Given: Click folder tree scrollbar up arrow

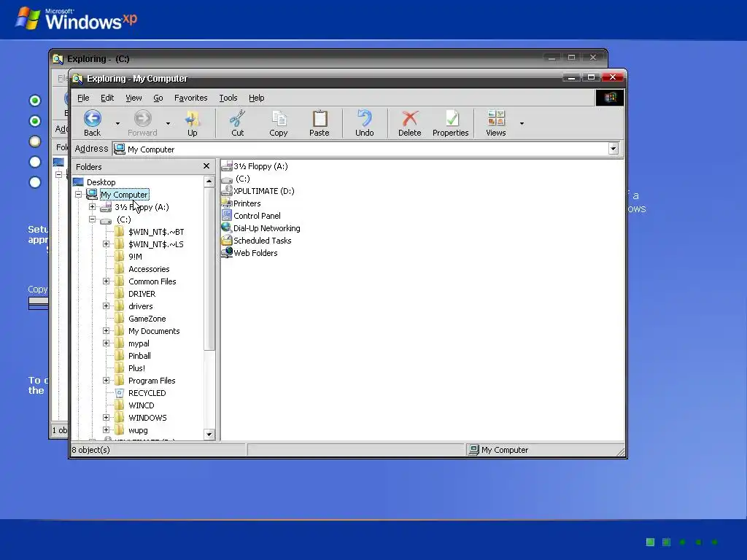Looking at the screenshot, I should coord(209,182).
